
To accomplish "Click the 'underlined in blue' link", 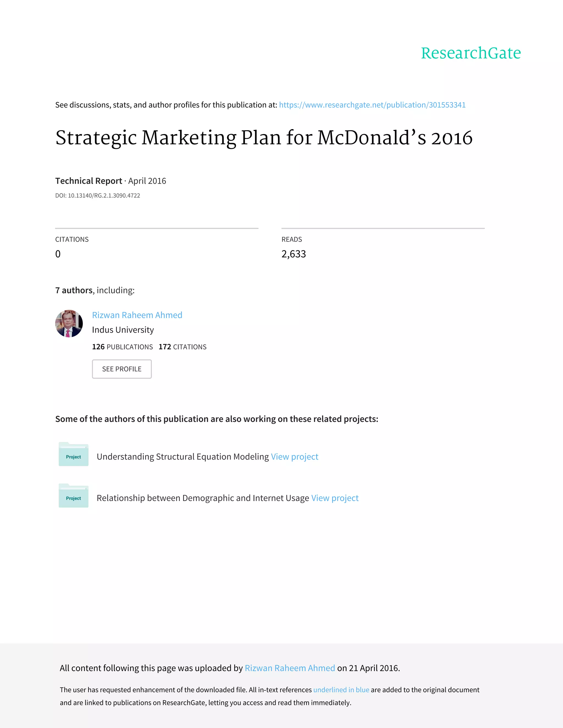I will click(341, 690).
